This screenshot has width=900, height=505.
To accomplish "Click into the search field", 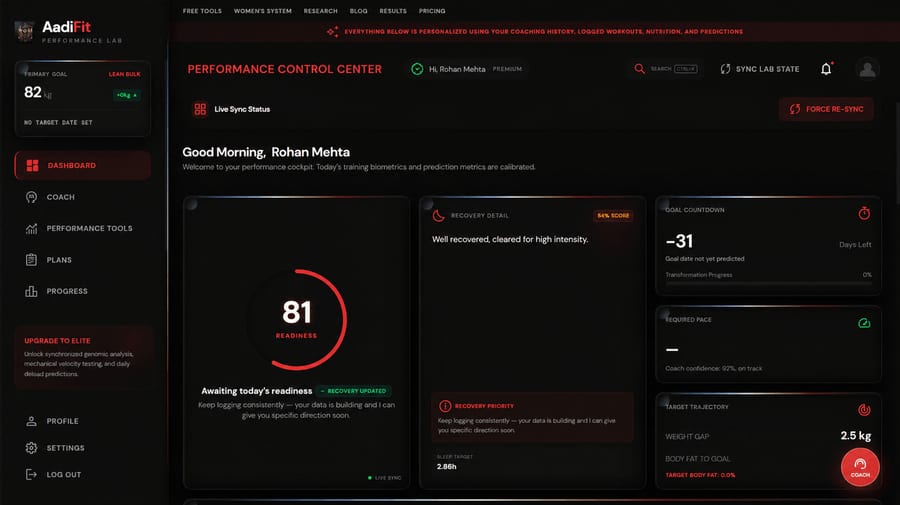I will click(x=666, y=69).
